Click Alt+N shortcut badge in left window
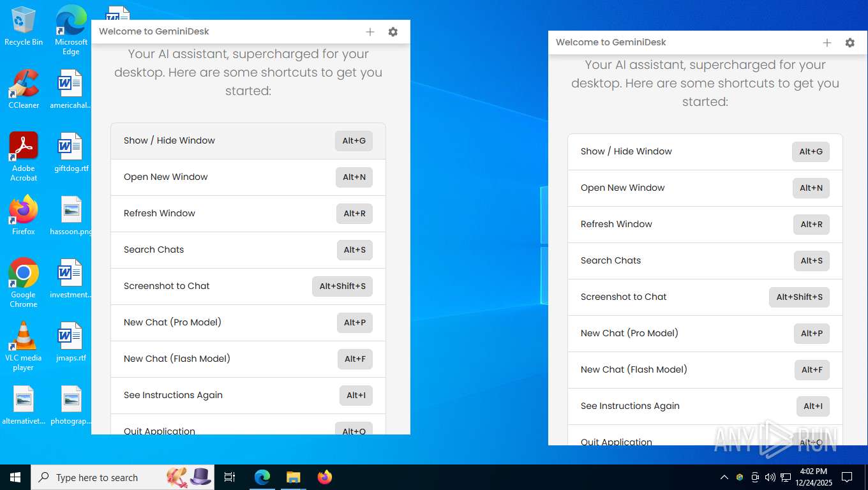Image resolution: width=868 pixels, height=490 pixels. point(354,177)
